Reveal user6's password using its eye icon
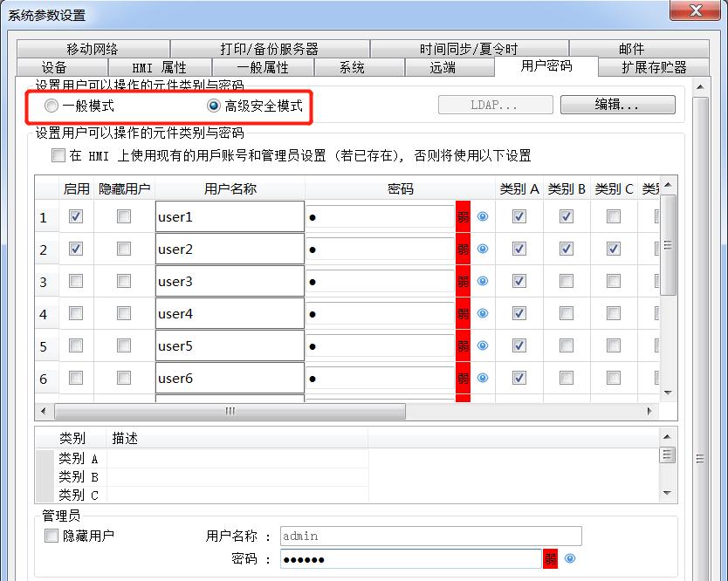 pos(482,378)
